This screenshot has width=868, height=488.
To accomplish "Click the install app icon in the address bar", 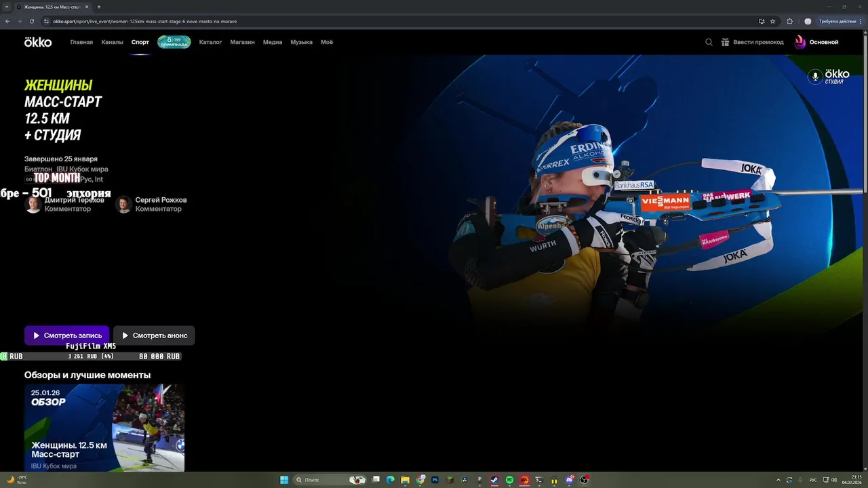I will pos(762,21).
